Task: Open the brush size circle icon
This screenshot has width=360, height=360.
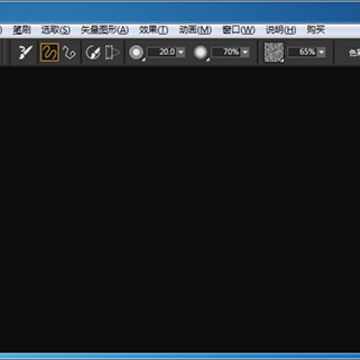Action: tap(136, 52)
